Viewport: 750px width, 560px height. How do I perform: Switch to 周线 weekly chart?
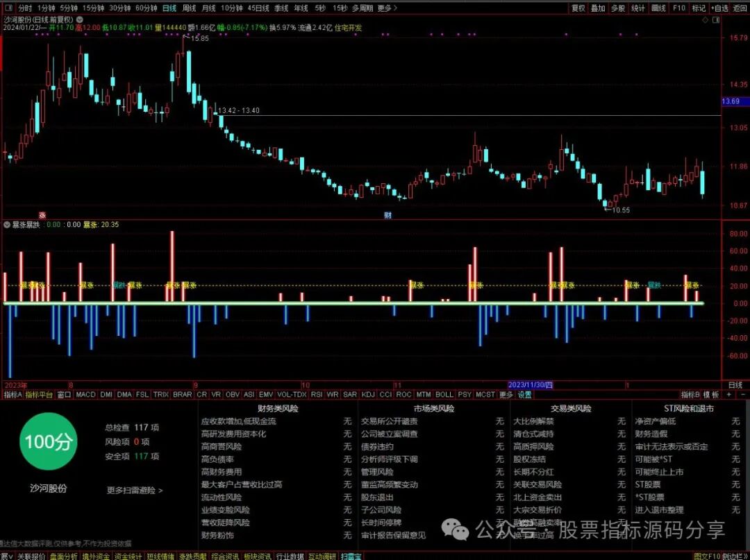point(189,8)
